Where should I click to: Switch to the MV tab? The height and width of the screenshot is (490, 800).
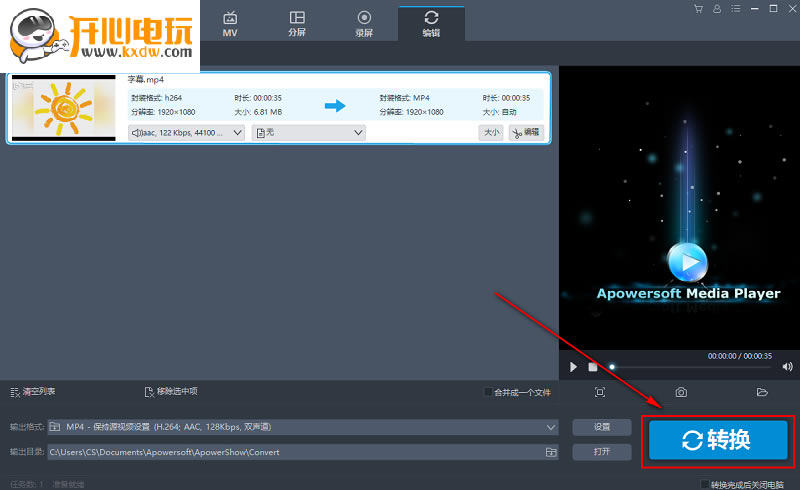pos(229,22)
